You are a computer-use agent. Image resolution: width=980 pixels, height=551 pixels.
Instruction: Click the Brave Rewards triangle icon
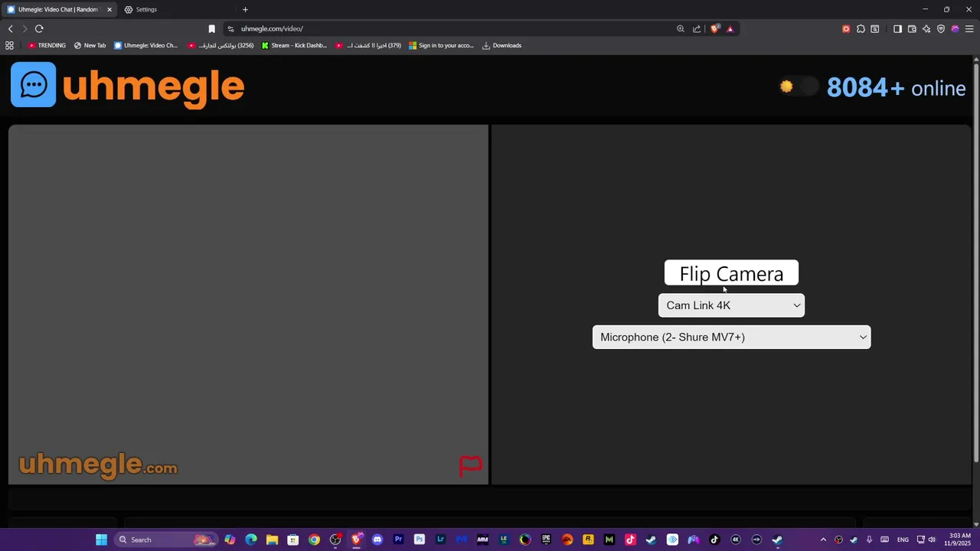point(730,29)
